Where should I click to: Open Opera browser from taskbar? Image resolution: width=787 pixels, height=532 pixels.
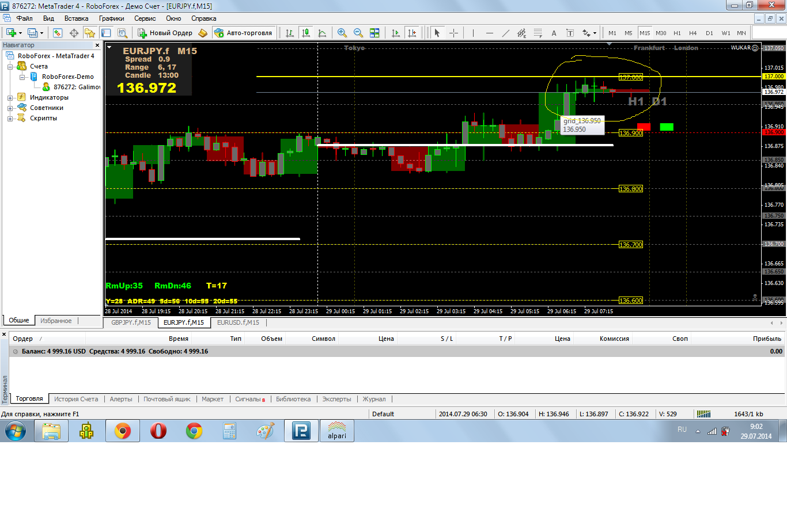click(x=158, y=431)
